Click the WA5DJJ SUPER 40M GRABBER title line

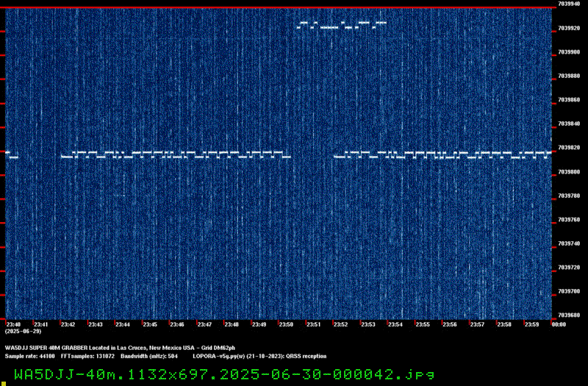[x=120, y=348]
